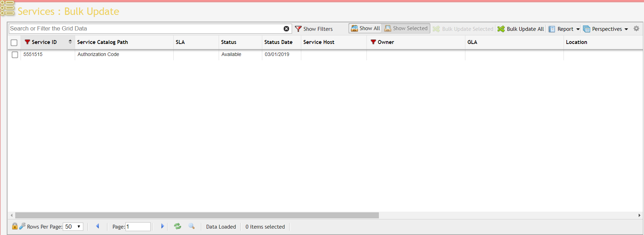Sort by SLA column header
644x235 pixels.
click(196, 42)
